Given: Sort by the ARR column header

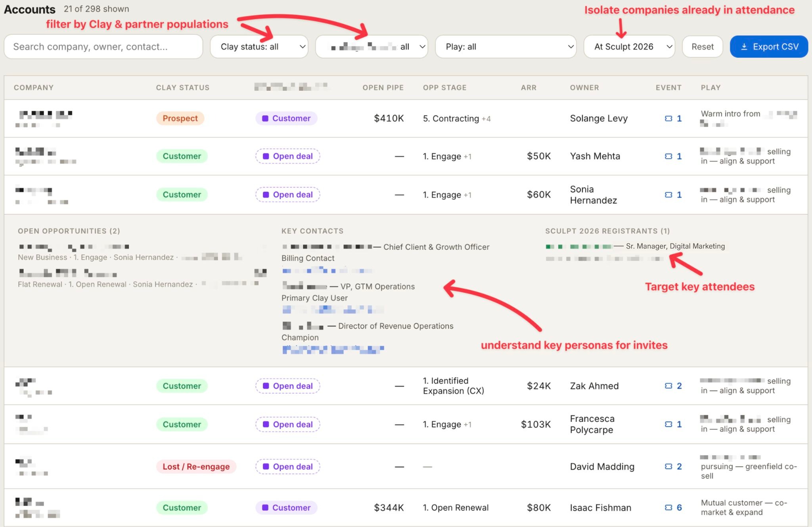Looking at the screenshot, I should click(x=529, y=88).
